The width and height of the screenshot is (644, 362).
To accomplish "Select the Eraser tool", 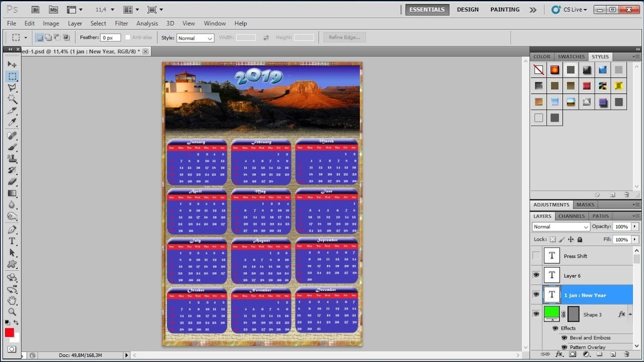I will 12,182.
